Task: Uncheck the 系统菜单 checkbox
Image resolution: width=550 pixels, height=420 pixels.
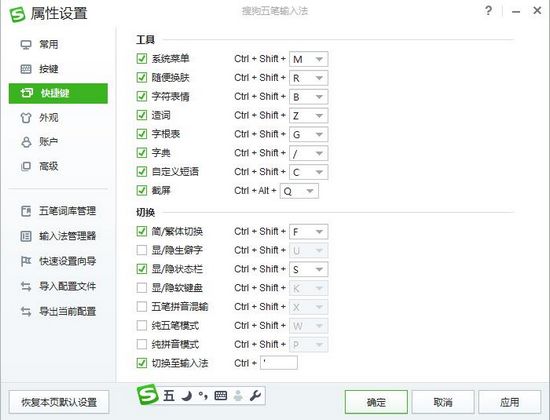Action: 142,59
